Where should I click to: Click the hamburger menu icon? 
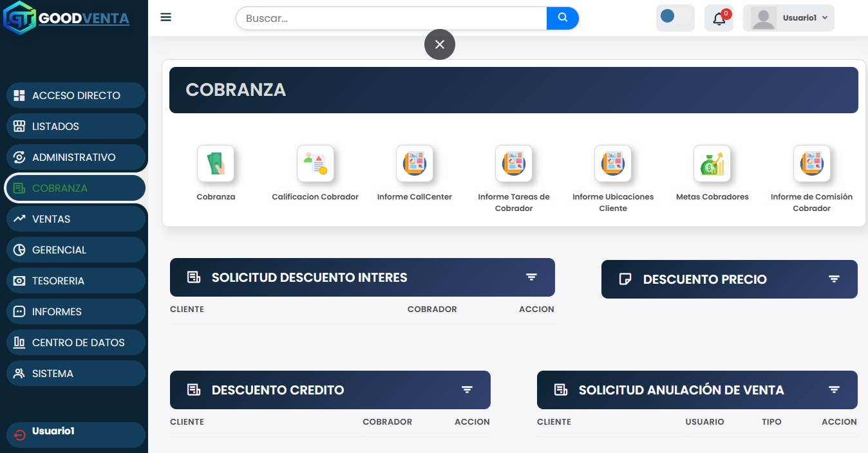coord(166,17)
